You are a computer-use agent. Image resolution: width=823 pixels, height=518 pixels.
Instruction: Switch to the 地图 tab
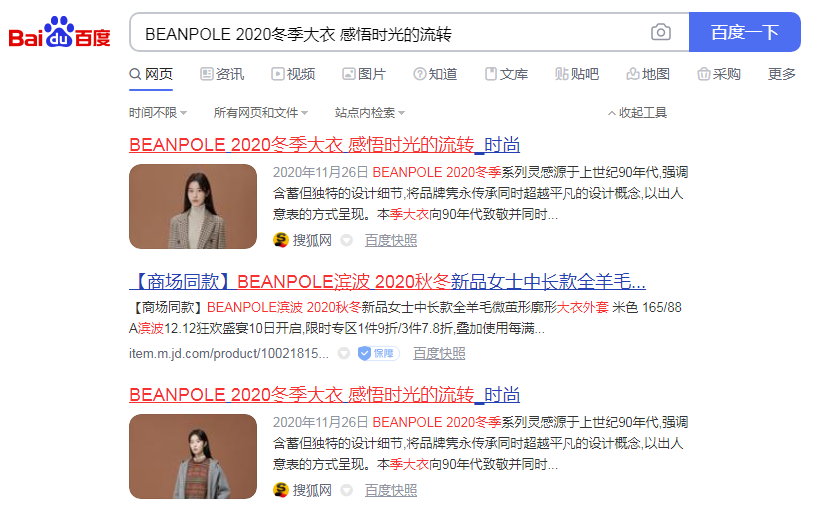(648, 74)
